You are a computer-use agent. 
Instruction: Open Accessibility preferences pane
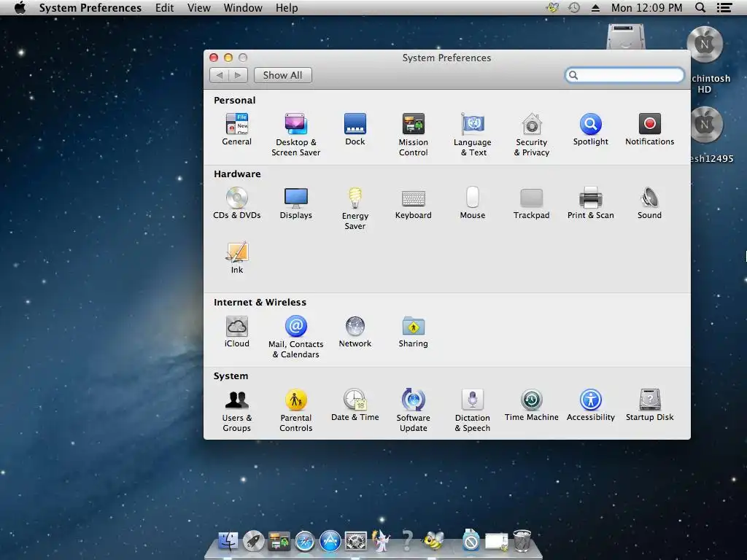591,405
